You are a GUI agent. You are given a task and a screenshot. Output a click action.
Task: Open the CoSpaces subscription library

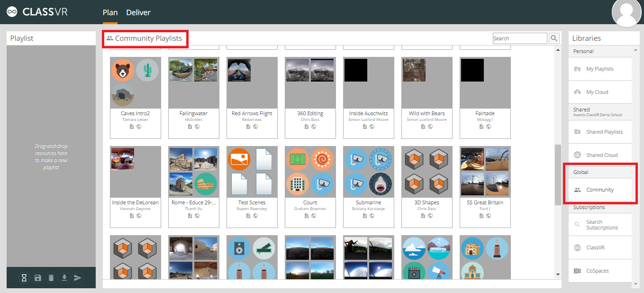pyautogui.click(x=600, y=271)
